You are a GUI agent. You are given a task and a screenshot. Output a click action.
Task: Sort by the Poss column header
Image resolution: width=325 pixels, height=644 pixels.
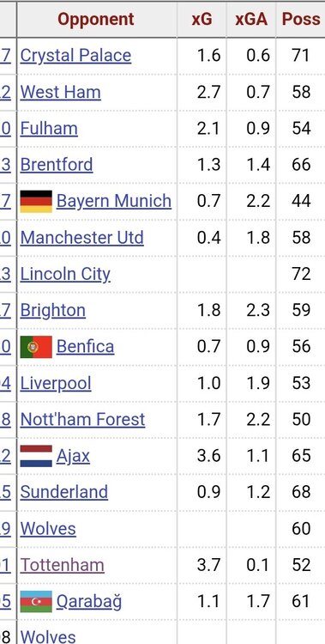[x=301, y=19]
